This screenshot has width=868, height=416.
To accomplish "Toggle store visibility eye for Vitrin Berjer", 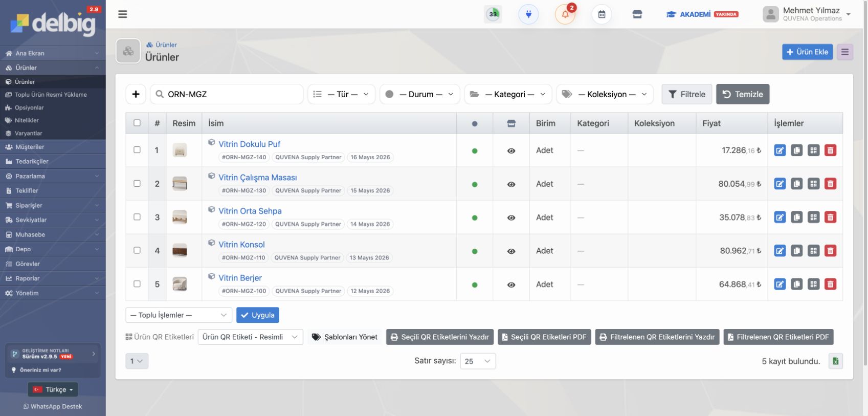I will pyautogui.click(x=511, y=285).
